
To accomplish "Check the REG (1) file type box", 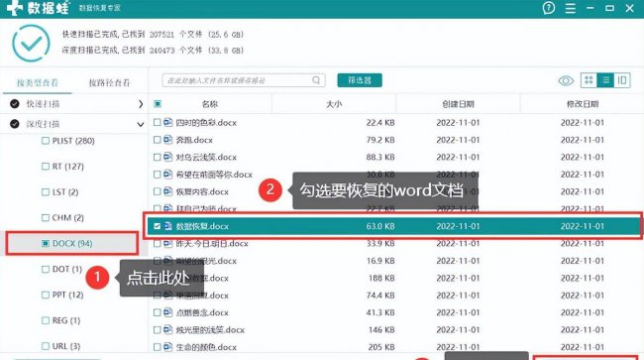I will tap(46, 320).
